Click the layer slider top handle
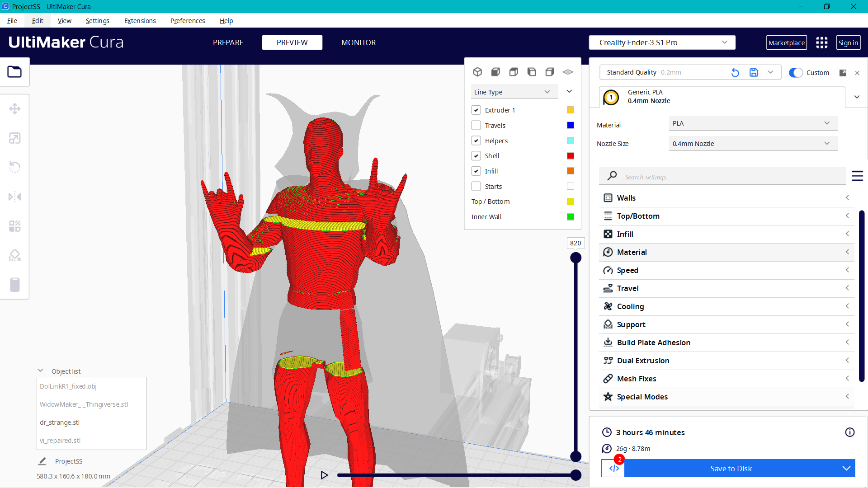868x488 pixels. click(576, 258)
